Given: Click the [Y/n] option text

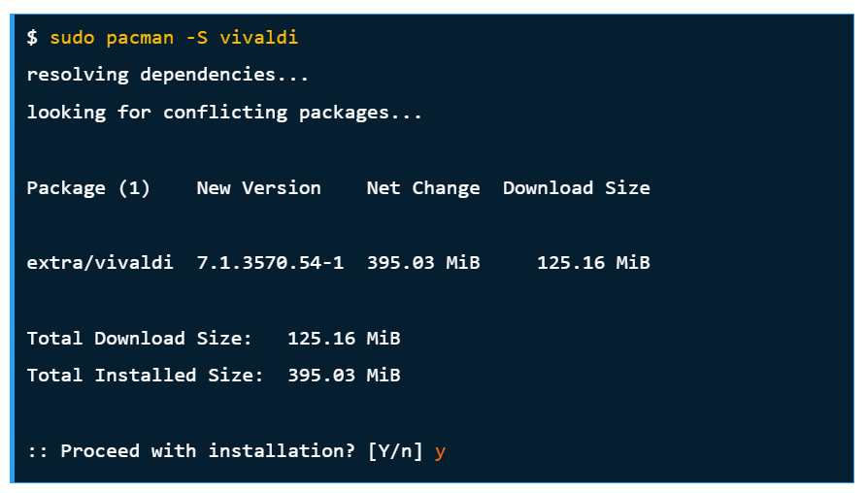Looking at the screenshot, I should coord(395,451).
